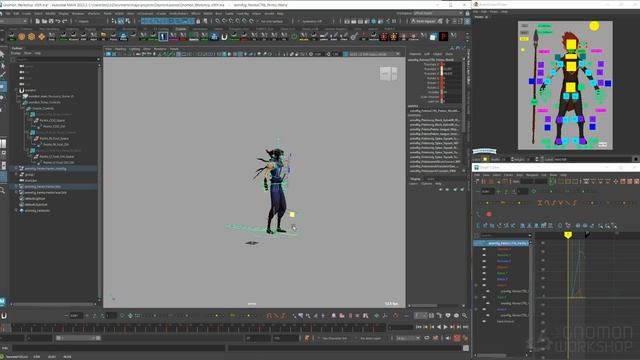Open the Shading menu in viewport panel
640x360 pixels.
point(120,49)
